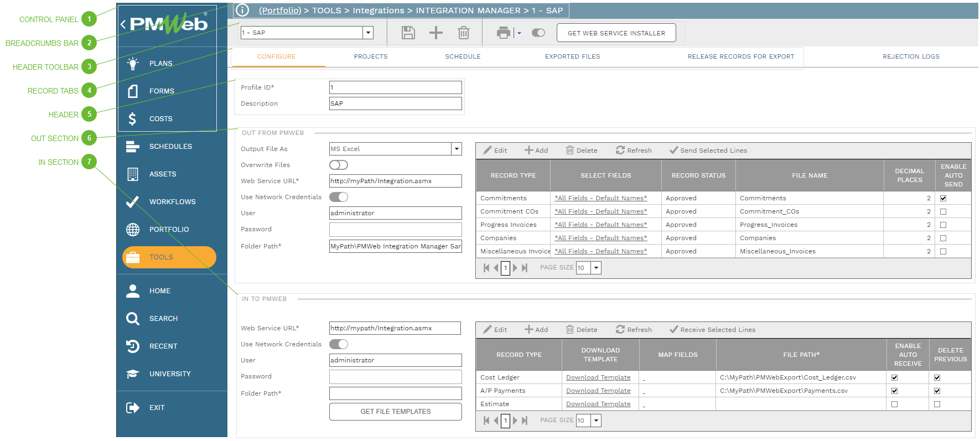980x441 pixels.
Task: Click the printer icon in header toolbar
Action: 503,33
